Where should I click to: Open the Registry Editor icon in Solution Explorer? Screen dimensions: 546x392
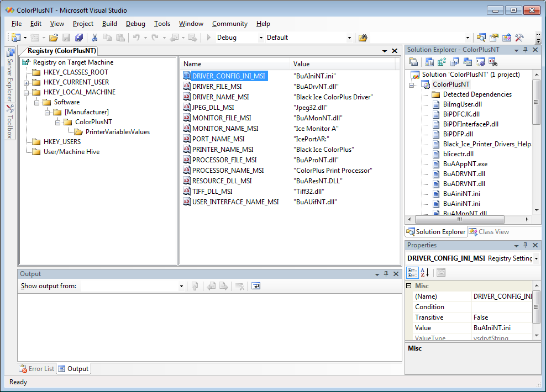pyautogui.click(x=442, y=62)
